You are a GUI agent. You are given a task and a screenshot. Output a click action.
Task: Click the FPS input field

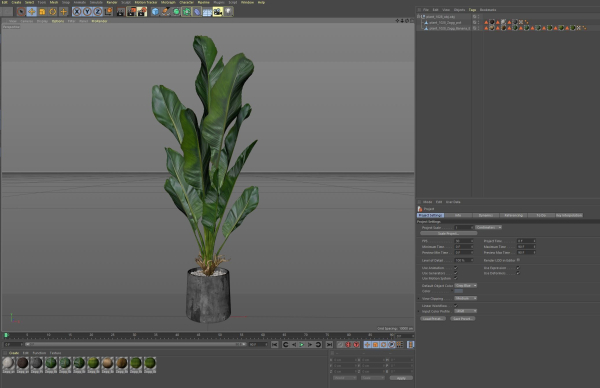click(x=464, y=241)
